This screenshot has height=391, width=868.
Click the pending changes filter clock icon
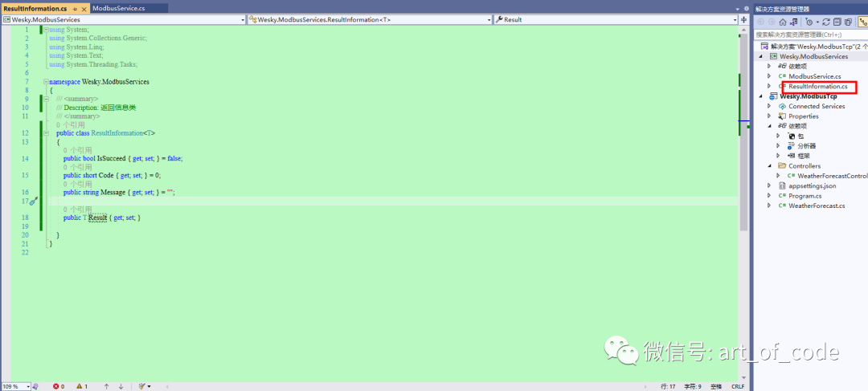click(809, 22)
